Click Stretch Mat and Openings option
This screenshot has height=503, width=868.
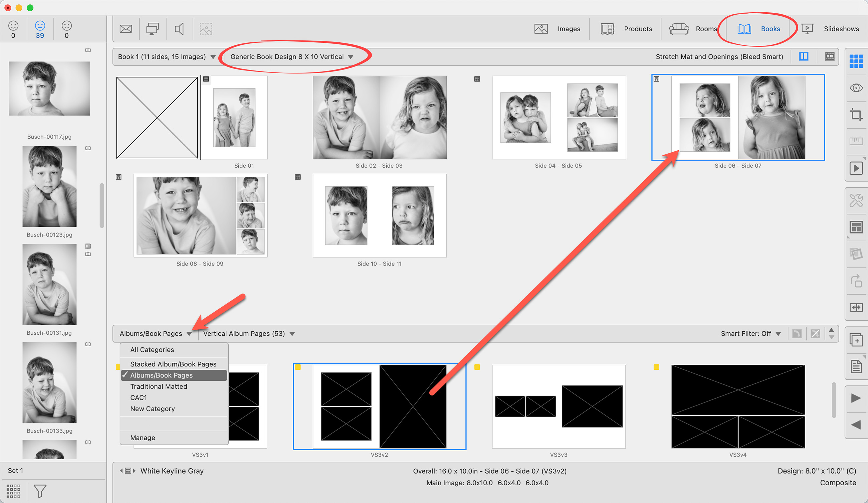[x=719, y=57]
